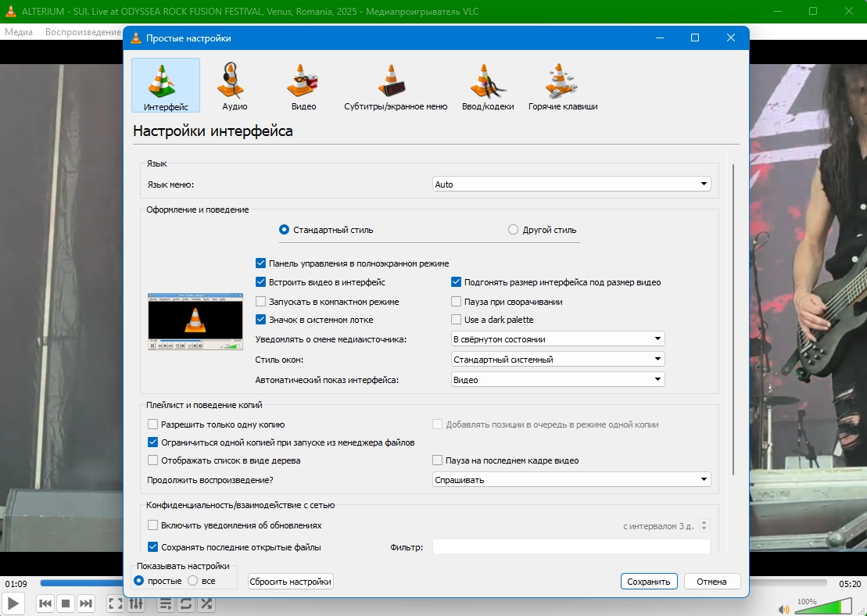Open the Стиль окон dropdown
Image resolution: width=867 pixels, height=616 pixels.
click(x=558, y=360)
